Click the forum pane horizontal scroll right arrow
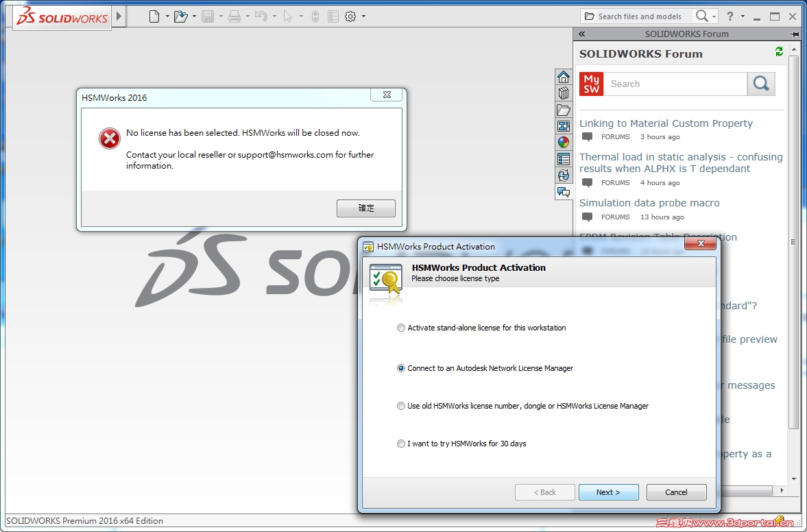The height and width of the screenshot is (532, 807). tap(782, 490)
